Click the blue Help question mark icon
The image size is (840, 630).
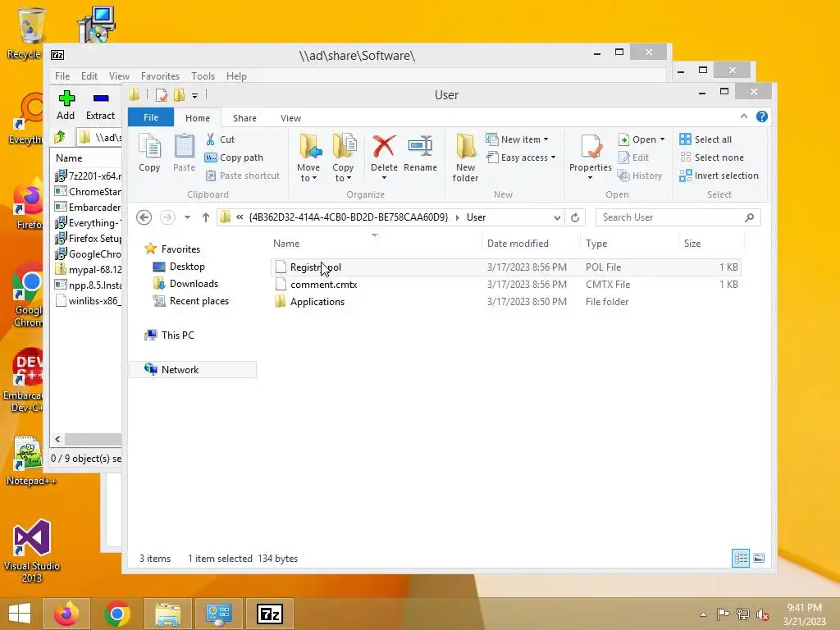tap(762, 116)
